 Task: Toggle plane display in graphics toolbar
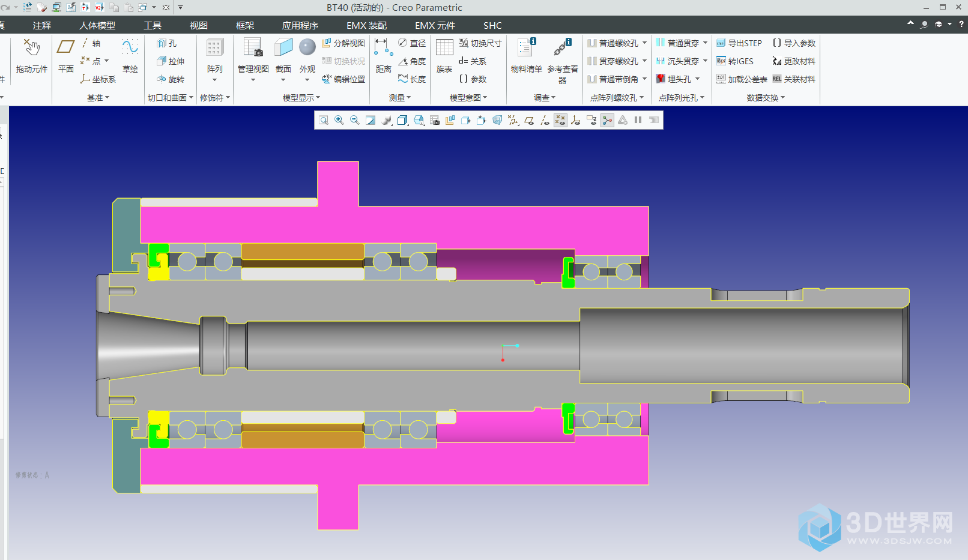pyautogui.click(x=529, y=120)
